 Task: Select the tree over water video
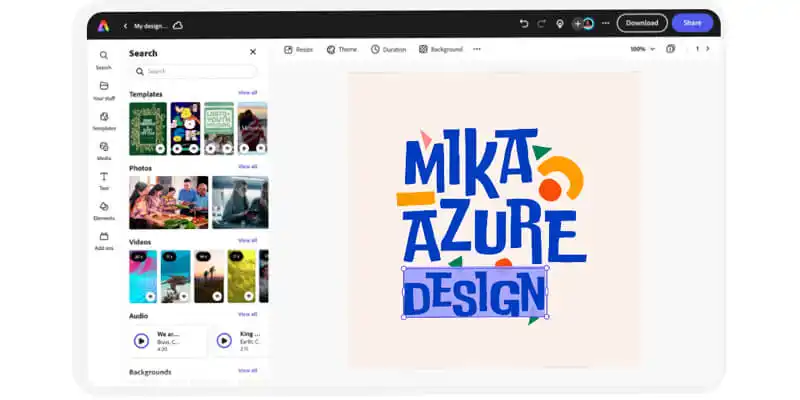[176, 277]
